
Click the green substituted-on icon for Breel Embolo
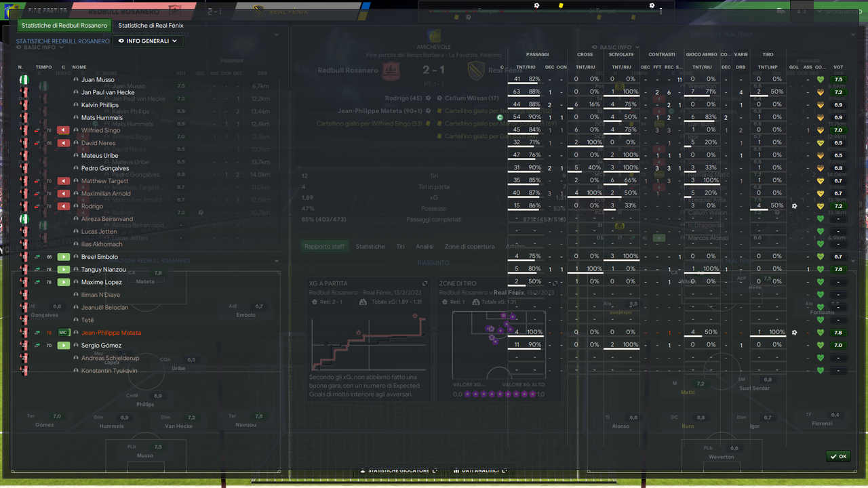coord(64,257)
